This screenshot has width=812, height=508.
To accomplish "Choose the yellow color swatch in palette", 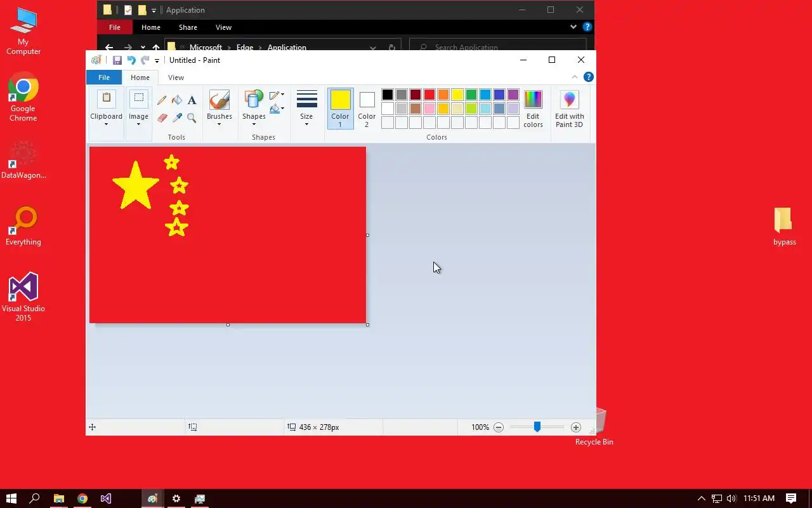I will pyautogui.click(x=457, y=95).
